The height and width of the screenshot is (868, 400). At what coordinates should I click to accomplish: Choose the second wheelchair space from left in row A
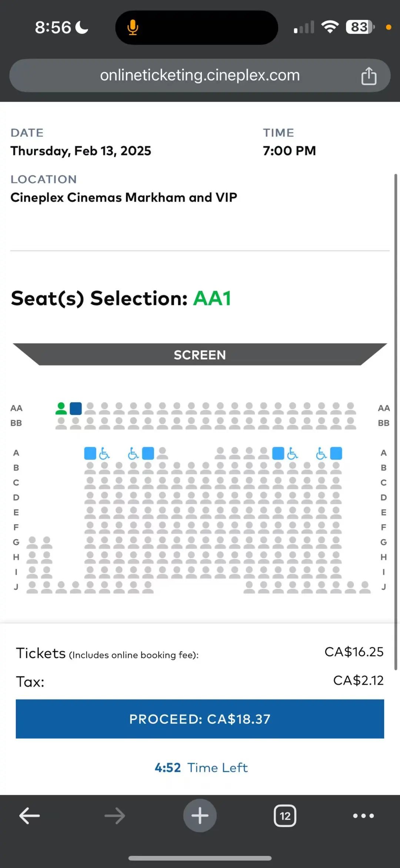pos(133,453)
